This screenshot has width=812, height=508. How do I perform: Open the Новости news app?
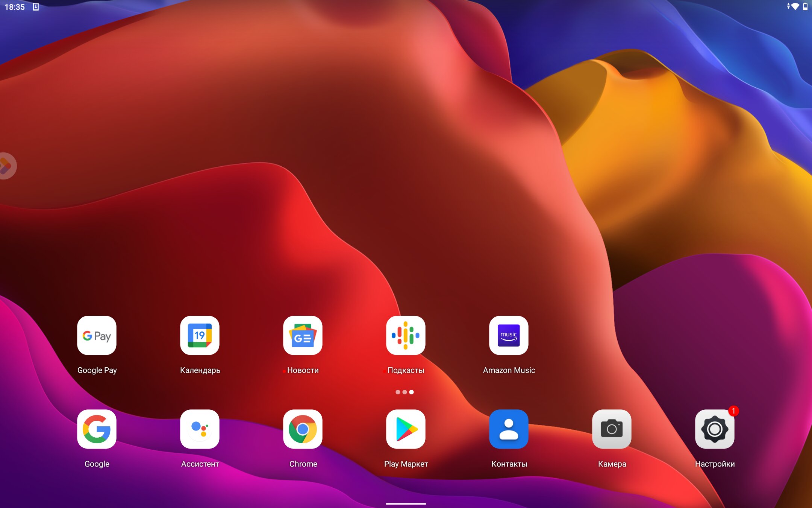(x=303, y=335)
